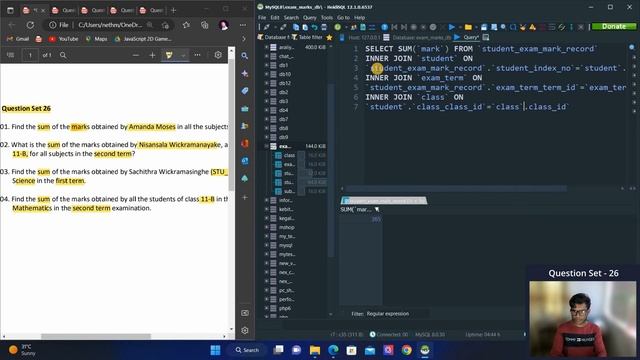Image resolution: width=640 pixels, height=360 pixels.
Task: Click the PDF page number field
Action: tap(30, 55)
